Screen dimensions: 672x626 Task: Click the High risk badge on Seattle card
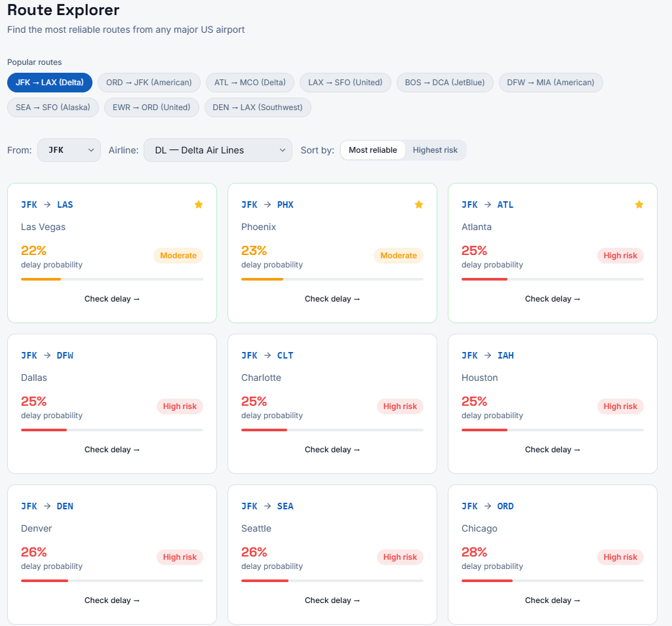pyautogui.click(x=400, y=557)
